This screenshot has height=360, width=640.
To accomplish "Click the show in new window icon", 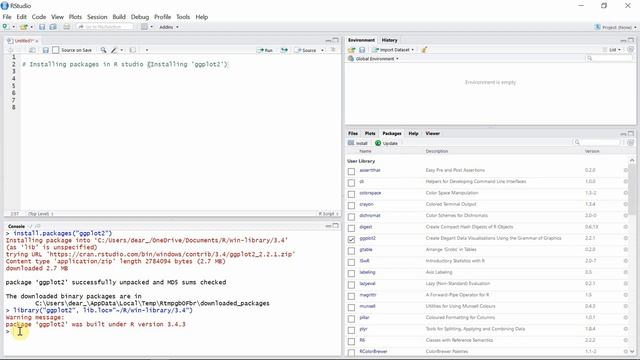I will pyautogui.click(x=32, y=50).
